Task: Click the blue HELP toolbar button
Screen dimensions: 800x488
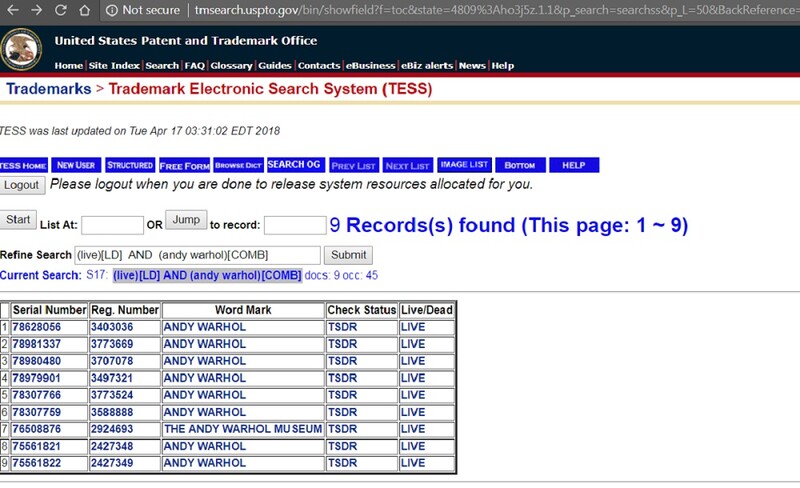Action: (x=573, y=165)
